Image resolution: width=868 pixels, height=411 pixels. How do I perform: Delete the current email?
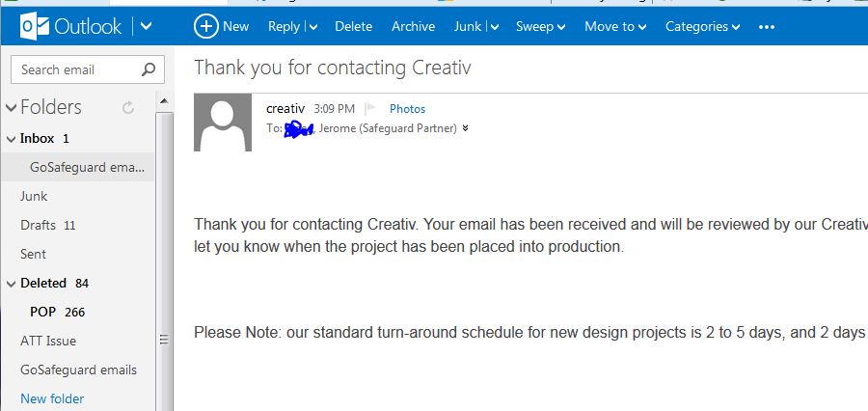pos(353,27)
